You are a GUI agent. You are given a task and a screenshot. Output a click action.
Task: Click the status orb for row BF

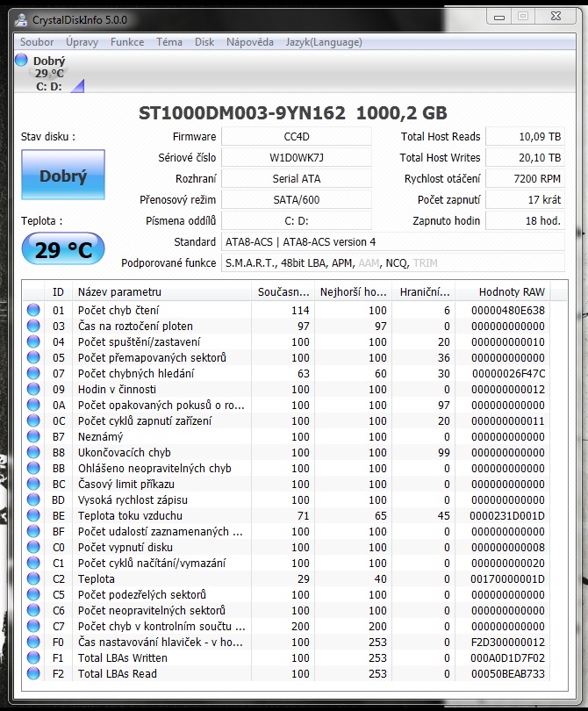tap(33, 531)
